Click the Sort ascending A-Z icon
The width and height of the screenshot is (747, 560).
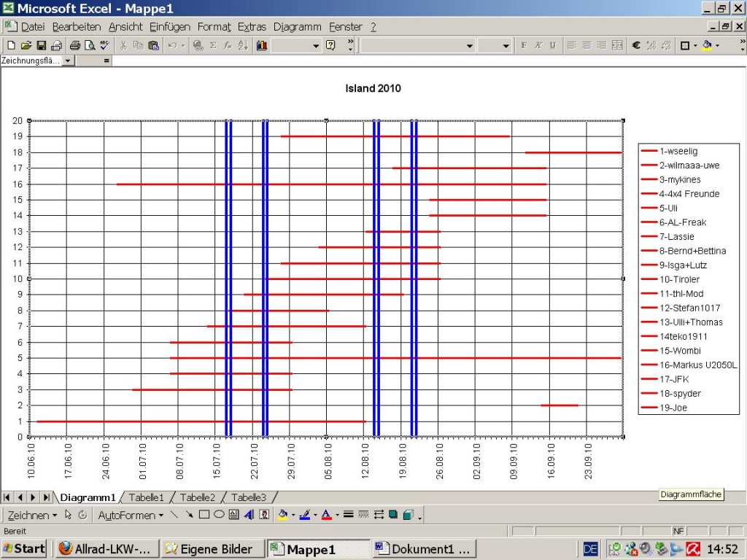[243, 46]
